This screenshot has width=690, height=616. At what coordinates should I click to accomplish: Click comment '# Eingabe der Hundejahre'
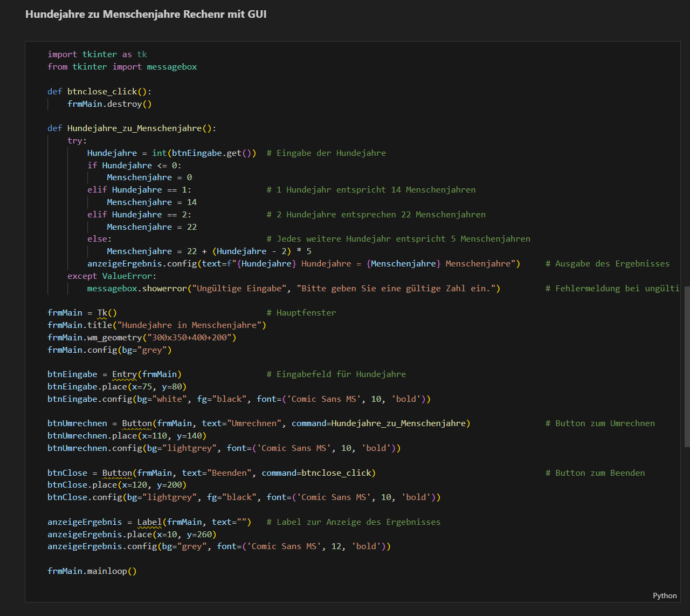(326, 153)
